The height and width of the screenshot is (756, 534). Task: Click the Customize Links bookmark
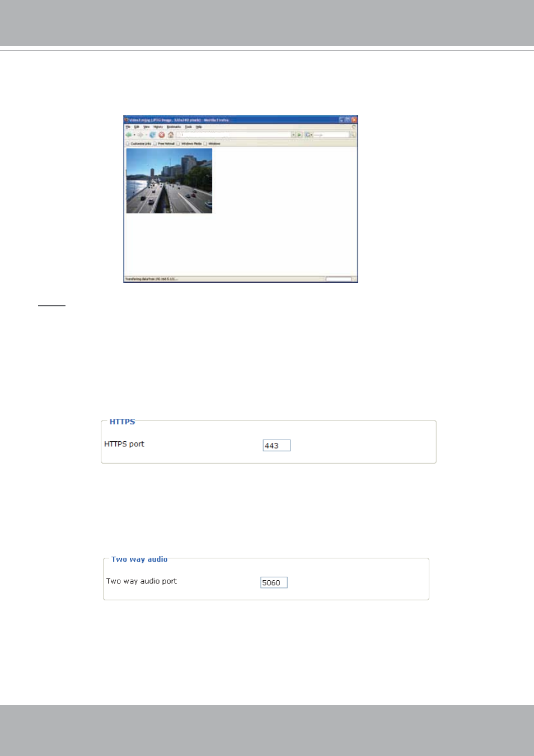click(139, 143)
